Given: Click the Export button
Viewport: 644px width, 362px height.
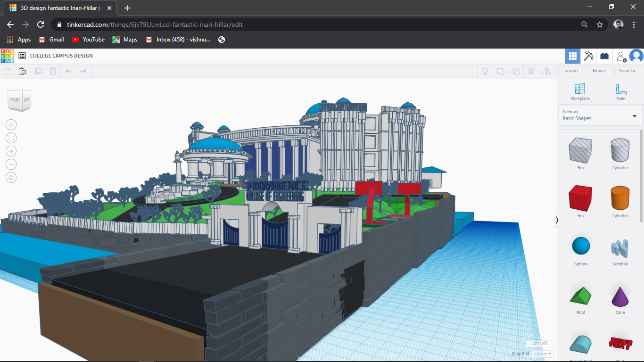Looking at the screenshot, I should (x=599, y=71).
